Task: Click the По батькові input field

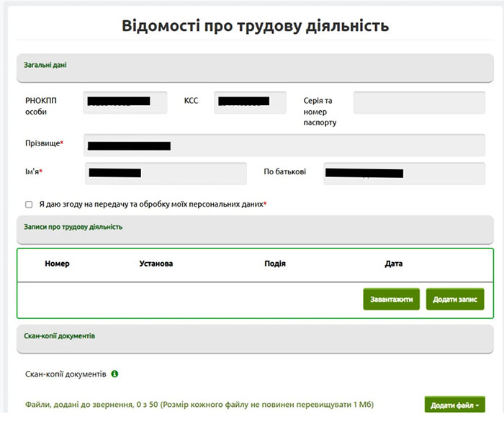Action: point(404,174)
